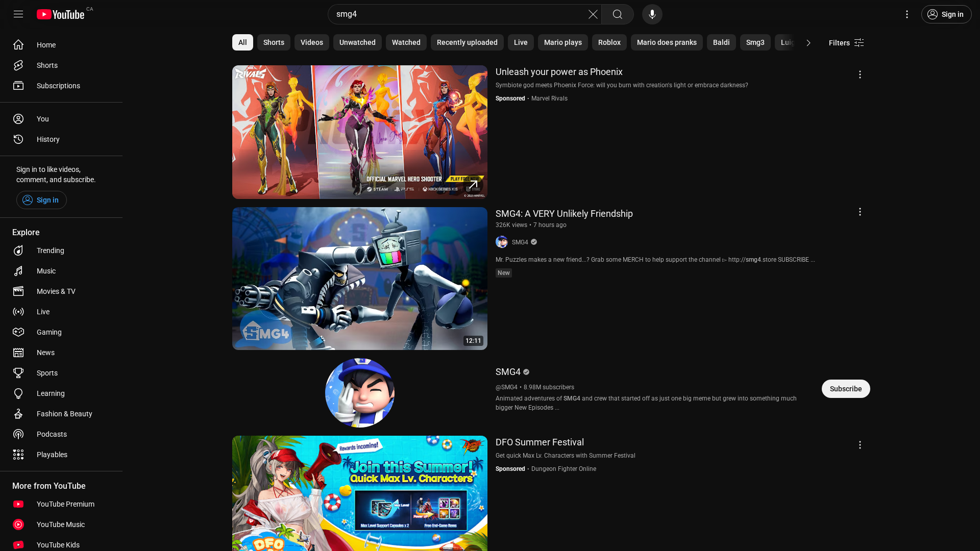Open Shorts in the sidebar
This screenshot has height=551, width=980.
tap(61, 65)
